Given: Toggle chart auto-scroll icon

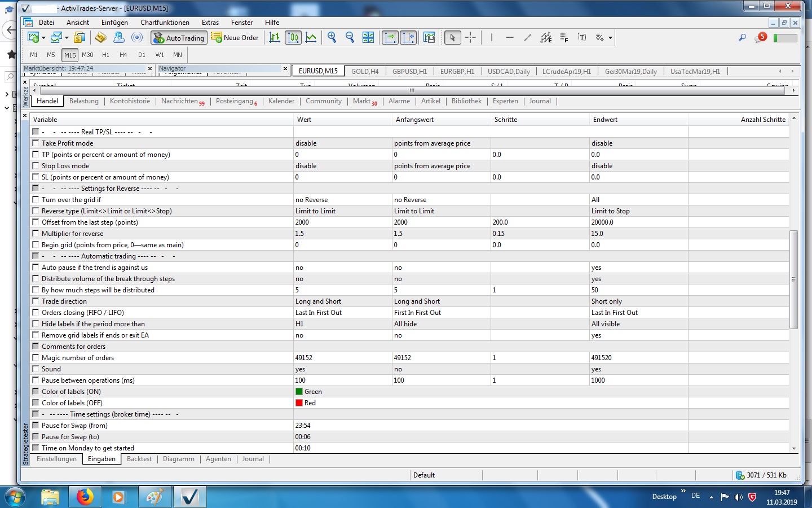Looking at the screenshot, I should (x=390, y=38).
